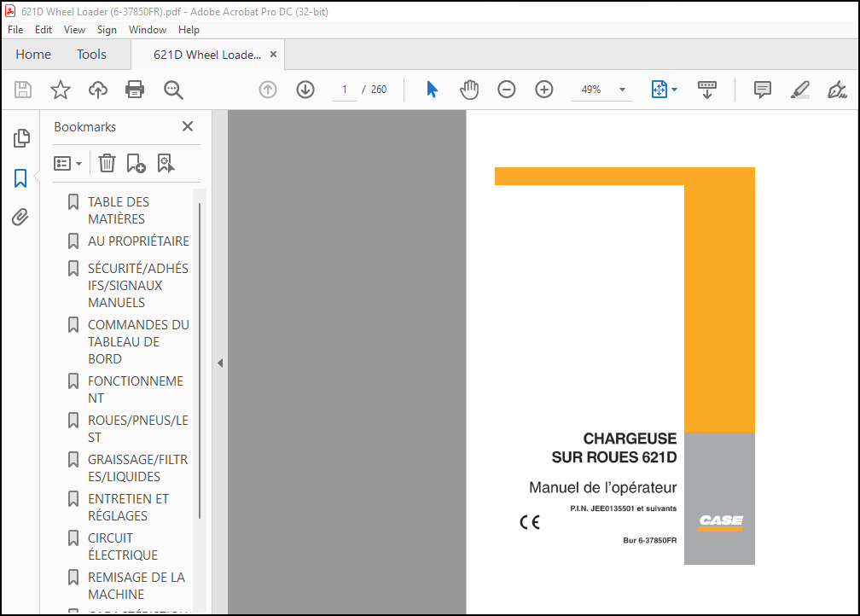Open ROUES/PNEUS/LEST bookmark
Image resolution: width=860 pixels, height=616 pixels.
(137, 429)
